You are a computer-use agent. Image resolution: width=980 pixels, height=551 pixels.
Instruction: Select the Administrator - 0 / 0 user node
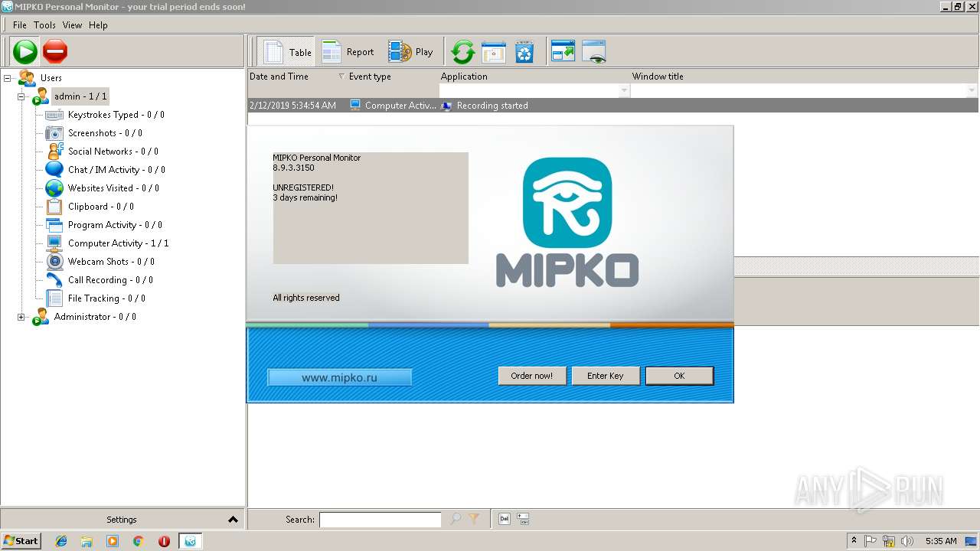coord(95,317)
